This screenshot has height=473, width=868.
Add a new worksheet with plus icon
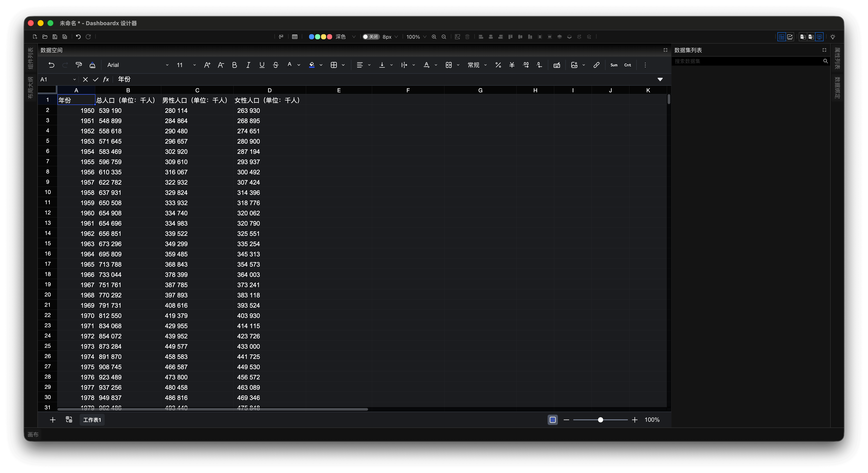pyautogui.click(x=53, y=420)
